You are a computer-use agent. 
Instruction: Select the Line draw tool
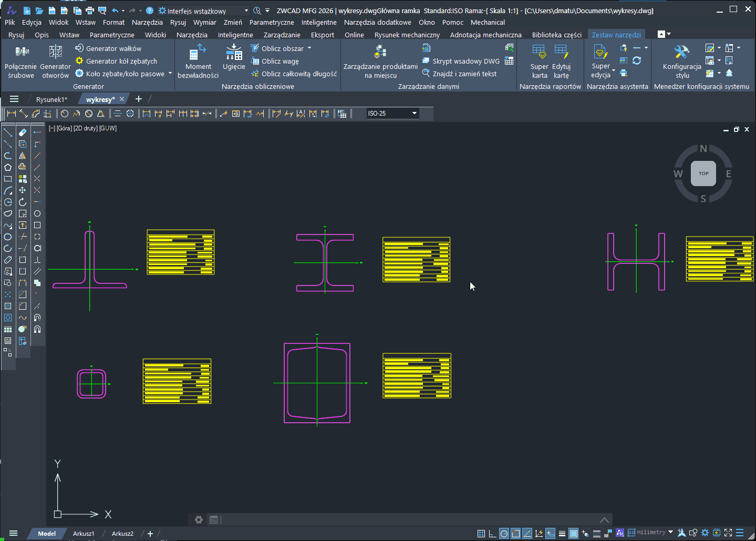[x=8, y=132]
